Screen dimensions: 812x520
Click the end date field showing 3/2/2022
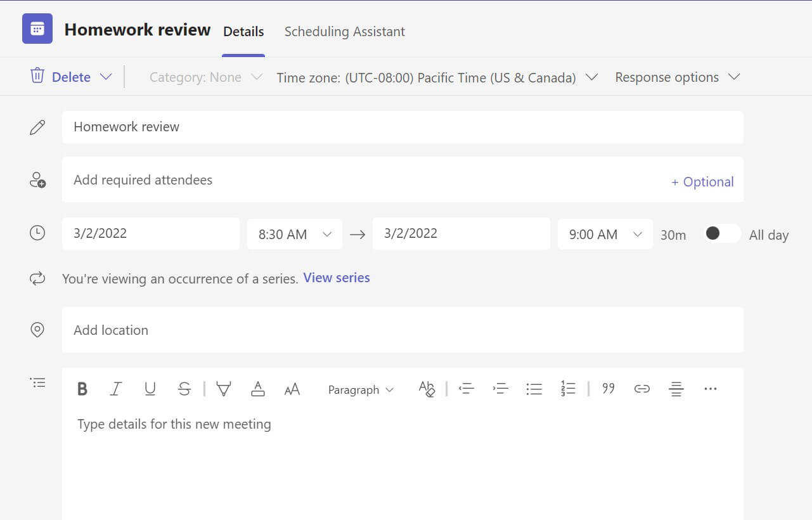pos(461,233)
